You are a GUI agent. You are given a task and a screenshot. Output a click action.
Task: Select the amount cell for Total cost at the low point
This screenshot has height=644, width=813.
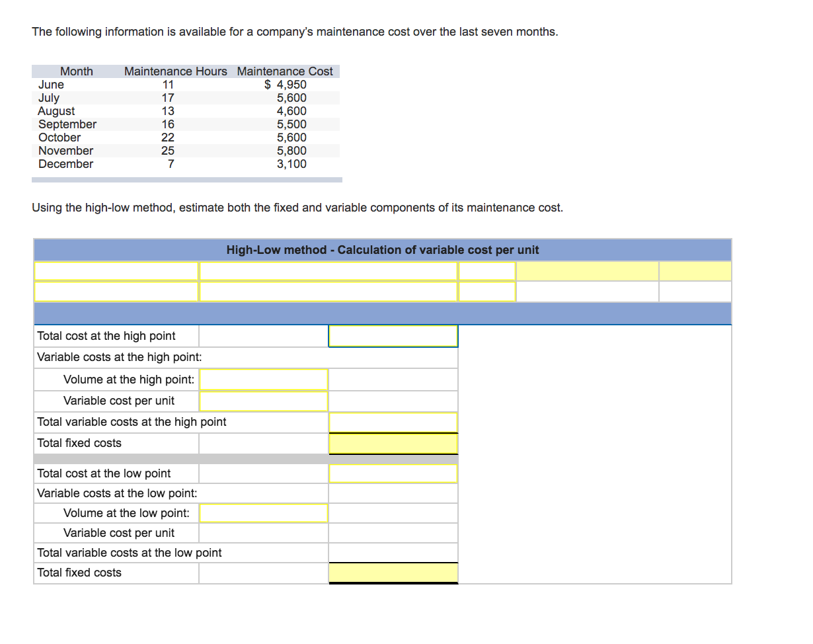point(393,472)
